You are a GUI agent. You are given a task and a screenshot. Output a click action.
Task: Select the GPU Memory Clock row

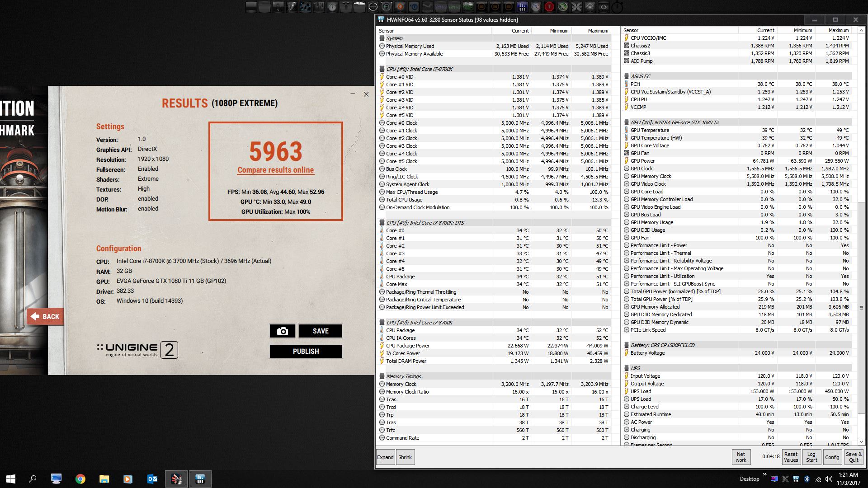738,176
